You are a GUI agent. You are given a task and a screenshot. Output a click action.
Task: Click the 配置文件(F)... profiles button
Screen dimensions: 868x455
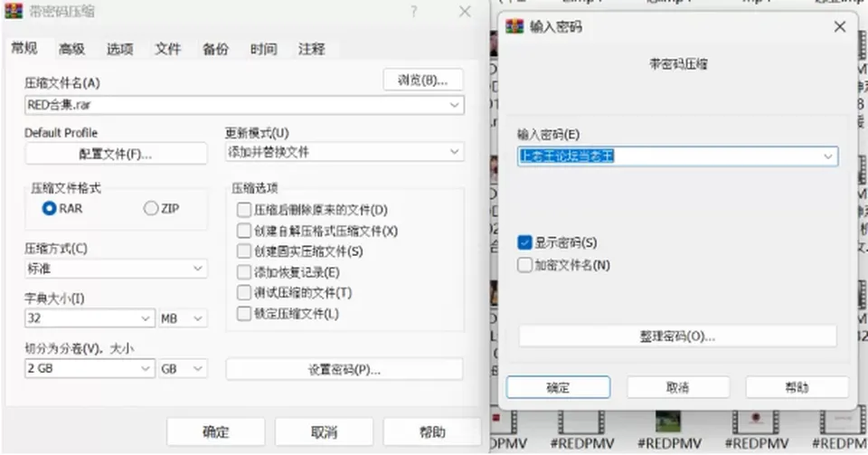[x=116, y=154]
